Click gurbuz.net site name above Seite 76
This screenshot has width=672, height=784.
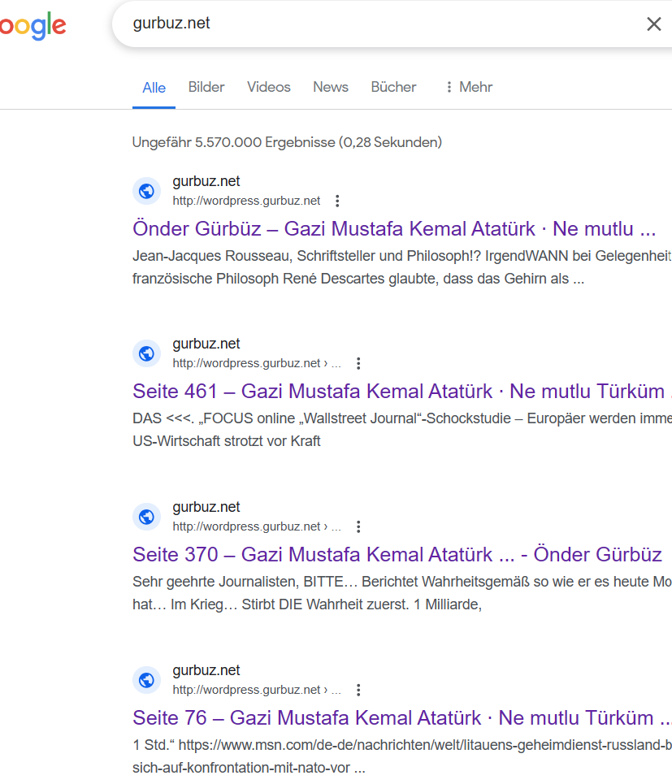click(206, 670)
